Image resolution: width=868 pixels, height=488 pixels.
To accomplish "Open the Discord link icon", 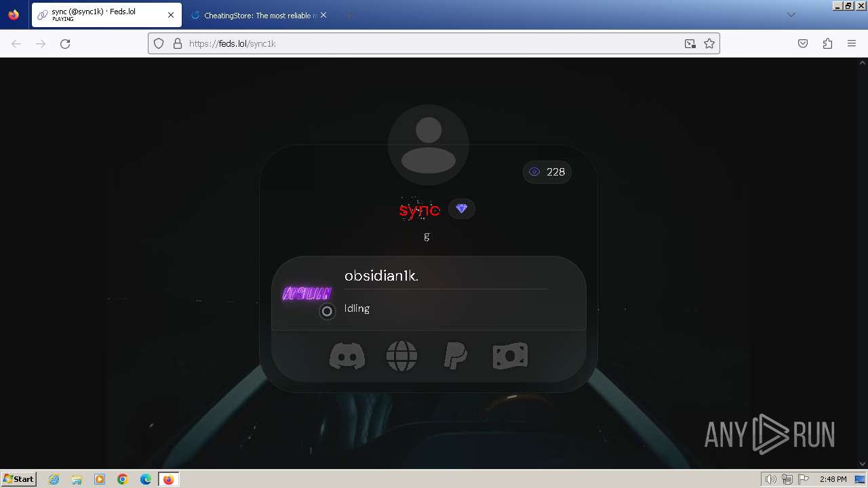I will pyautogui.click(x=347, y=356).
